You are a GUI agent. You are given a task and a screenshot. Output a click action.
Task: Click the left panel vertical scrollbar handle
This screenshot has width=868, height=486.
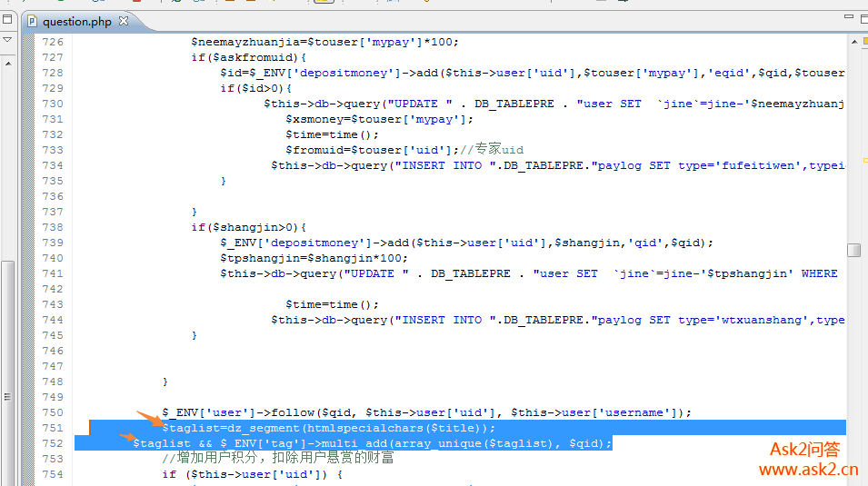[7, 397]
